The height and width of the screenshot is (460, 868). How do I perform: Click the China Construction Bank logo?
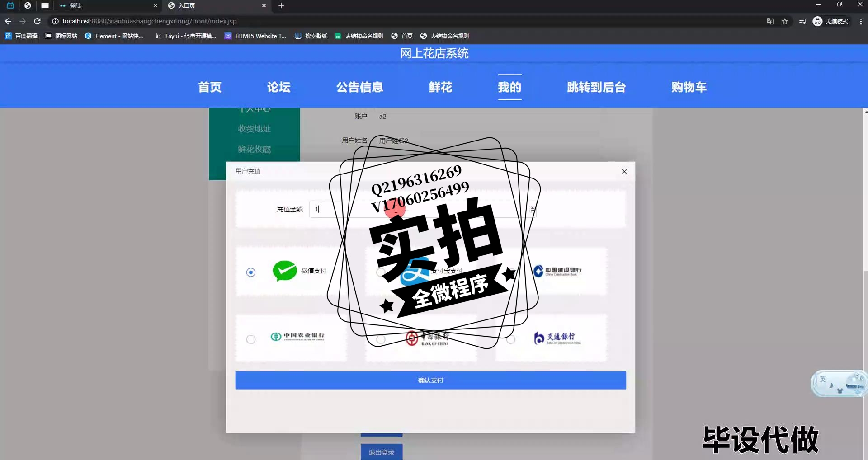coord(557,271)
